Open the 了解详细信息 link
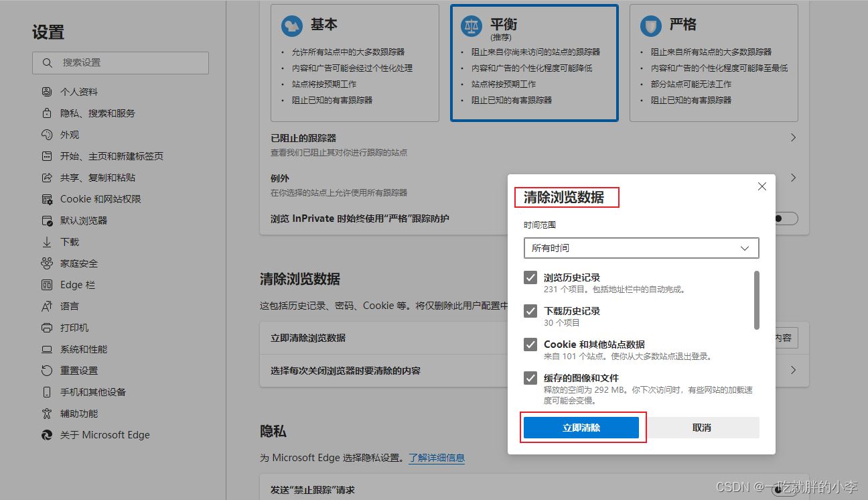The image size is (868, 500). click(x=437, y=458)
